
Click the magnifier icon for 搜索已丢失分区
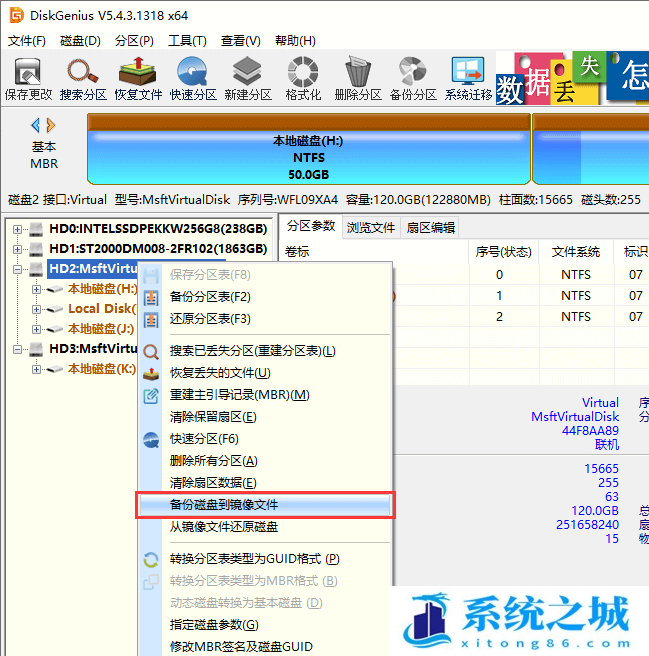point(151,351)
